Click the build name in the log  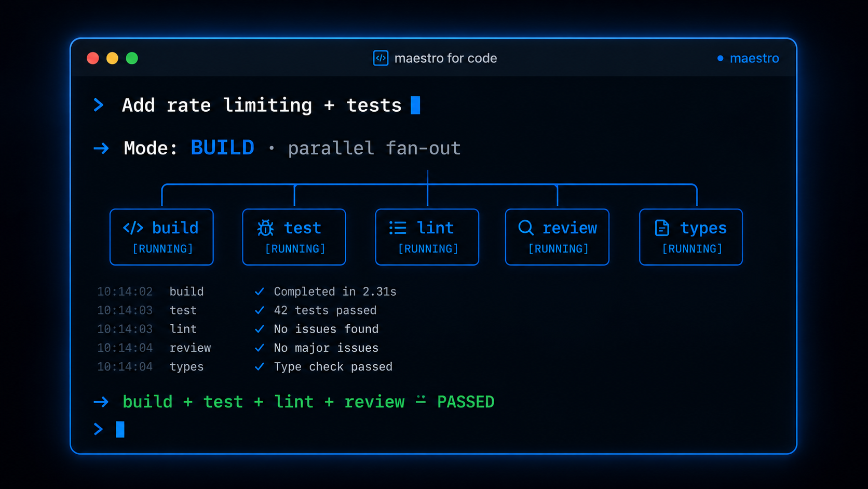click(x=186, y=292)
